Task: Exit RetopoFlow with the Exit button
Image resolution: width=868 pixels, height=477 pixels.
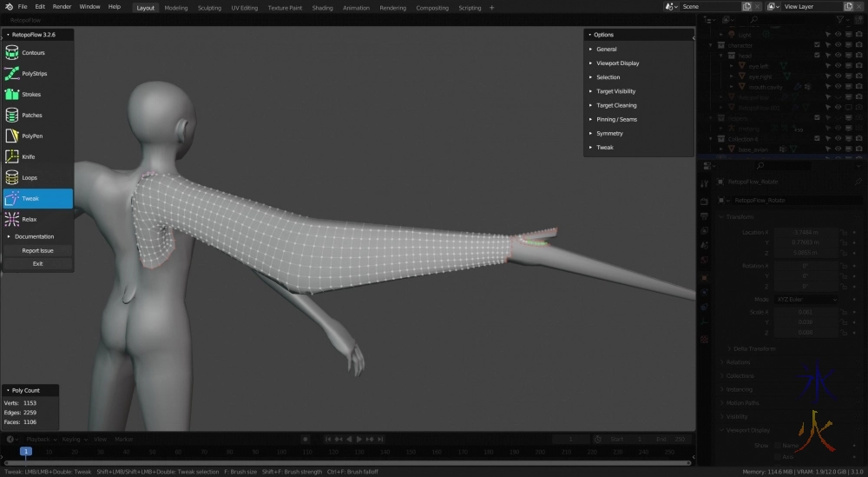Action: [x=37, y=263]
